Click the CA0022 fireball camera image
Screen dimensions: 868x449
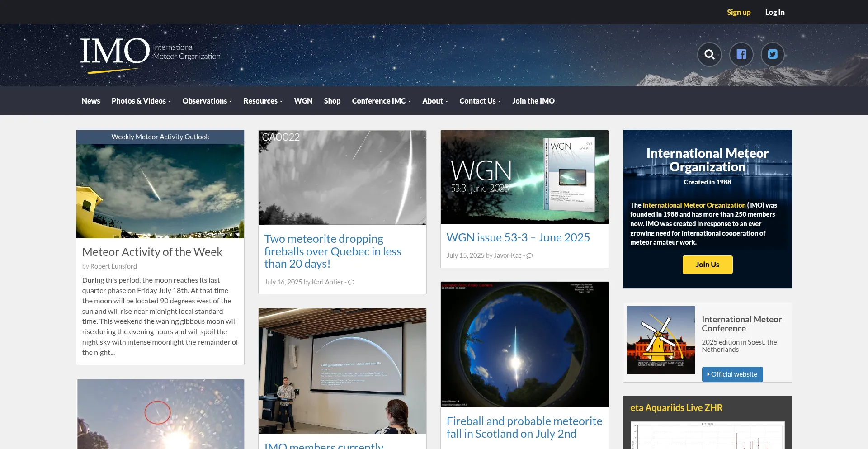(342, 178)
